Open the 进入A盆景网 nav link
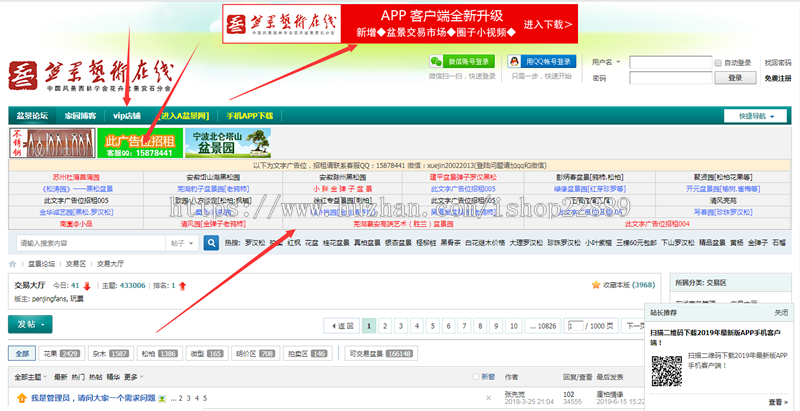The width and height of the screenshot is (800, 411). click(x=184, y=116)
